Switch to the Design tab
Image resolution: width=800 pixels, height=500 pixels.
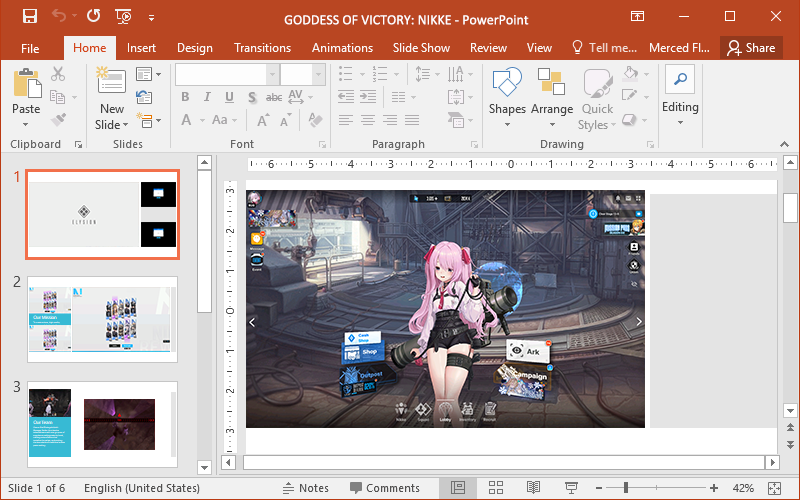[194, 48]
